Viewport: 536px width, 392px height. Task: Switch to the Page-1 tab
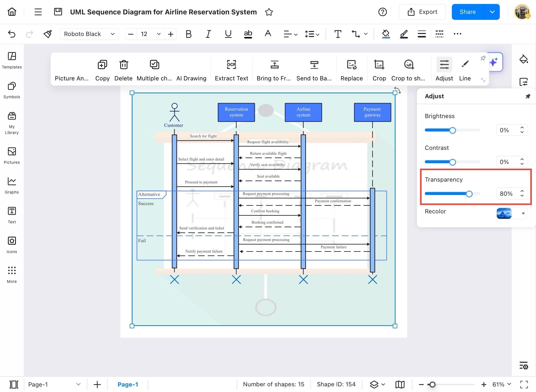[x=128, y=384]
